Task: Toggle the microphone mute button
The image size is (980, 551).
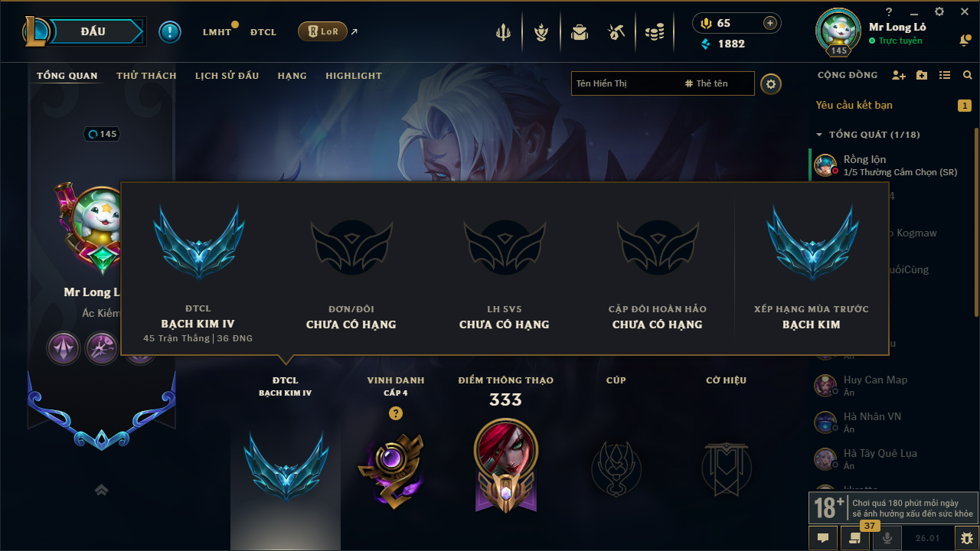Action: 887,538
